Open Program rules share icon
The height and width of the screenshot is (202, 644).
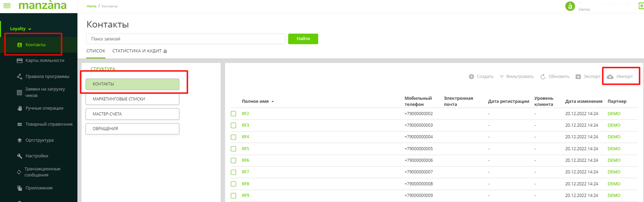[x=19, y=76]
